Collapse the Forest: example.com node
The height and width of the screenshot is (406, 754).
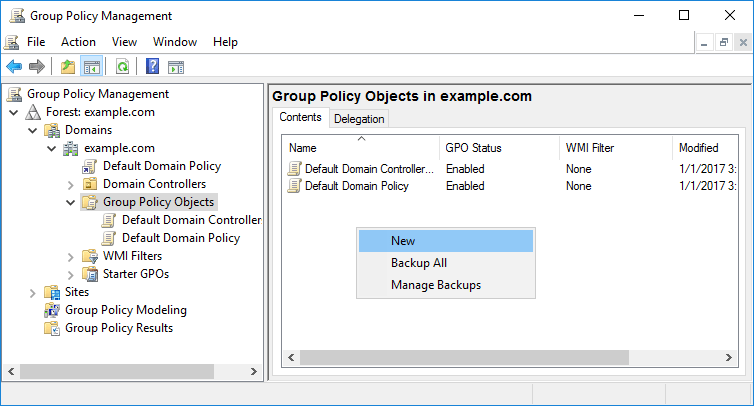point(13,113)
